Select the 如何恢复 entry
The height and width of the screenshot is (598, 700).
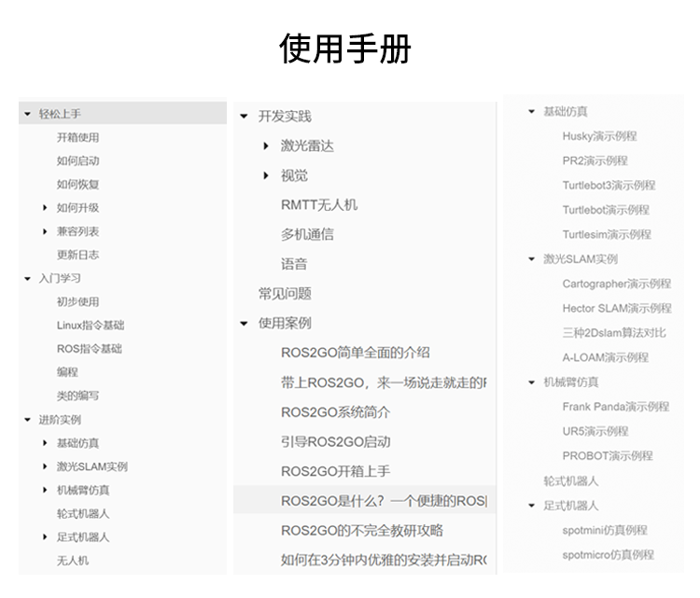click(78, 185)
